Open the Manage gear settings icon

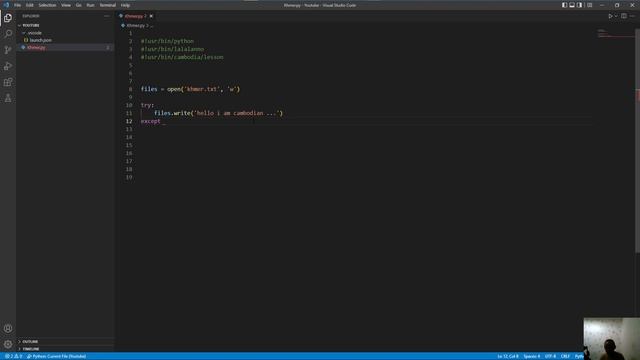point(8,344)
